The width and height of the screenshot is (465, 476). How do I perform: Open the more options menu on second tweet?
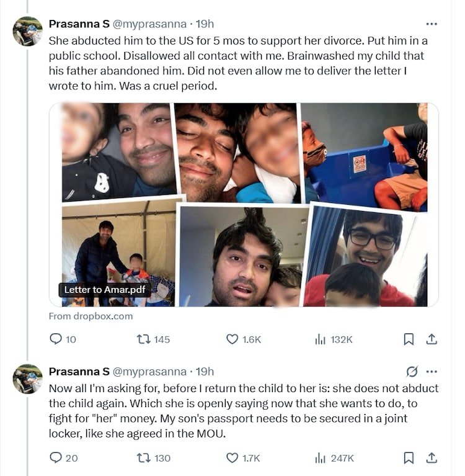(432, 372)
